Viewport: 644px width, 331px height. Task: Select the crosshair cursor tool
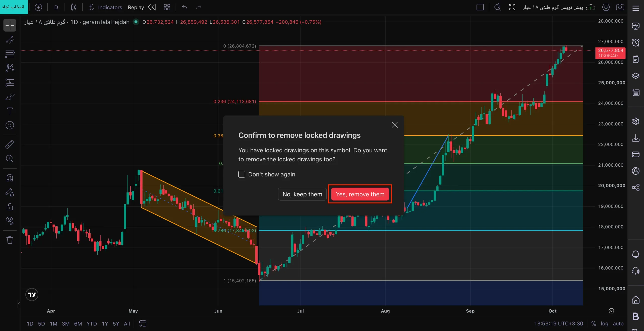point(10,25)
